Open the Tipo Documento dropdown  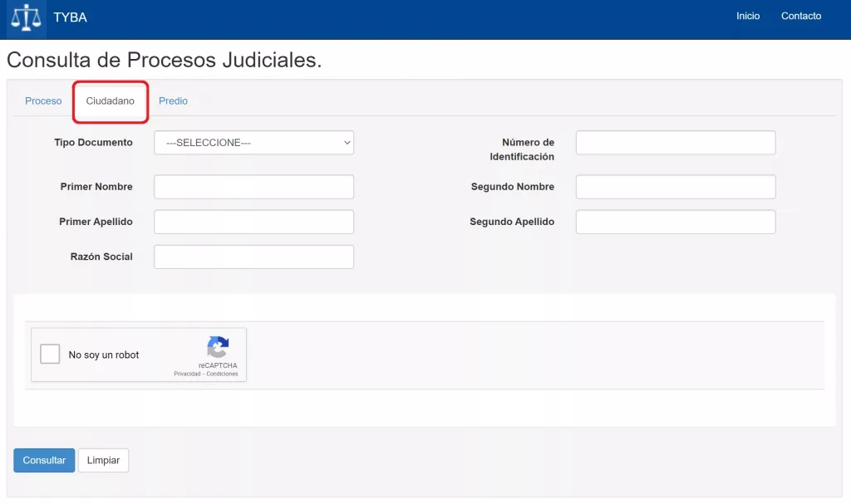pos(253,143)
